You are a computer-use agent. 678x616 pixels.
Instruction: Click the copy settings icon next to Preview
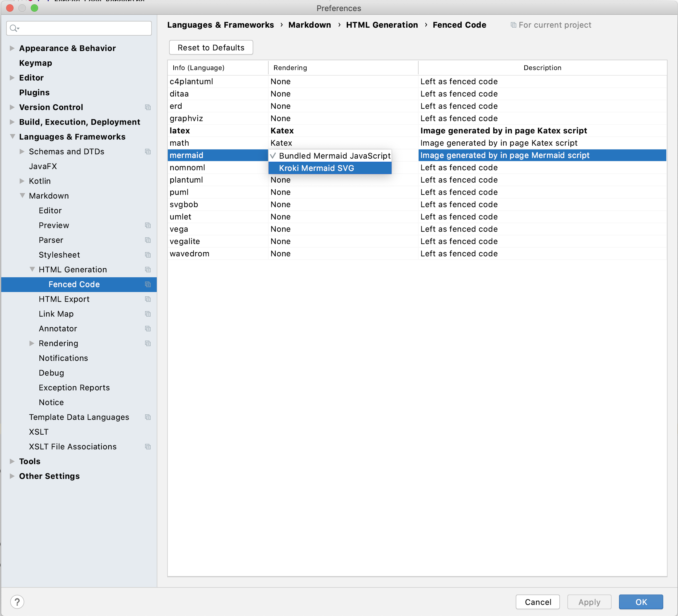click(148, 225)
